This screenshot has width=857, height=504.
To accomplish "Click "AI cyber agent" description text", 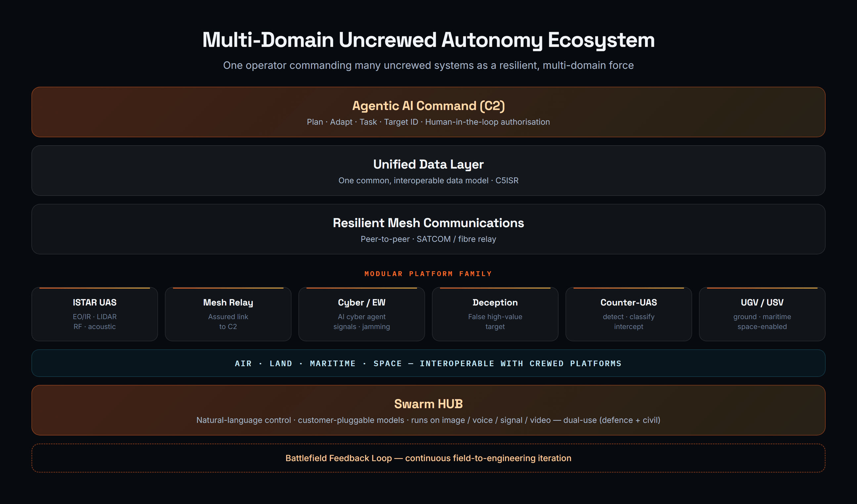I will pyautogui.click(x=362, y=317).
